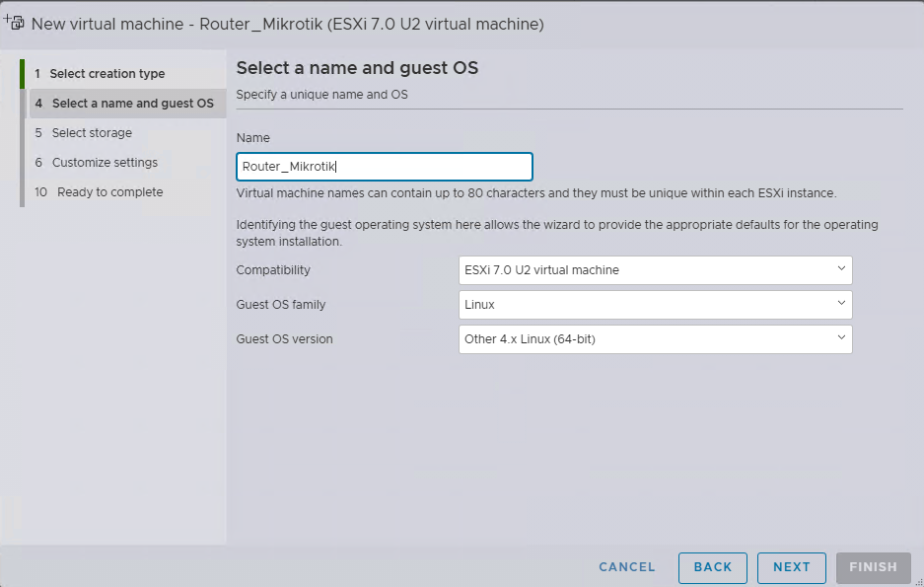Go to step 10 Ready to complete

[x=109, y=192]
